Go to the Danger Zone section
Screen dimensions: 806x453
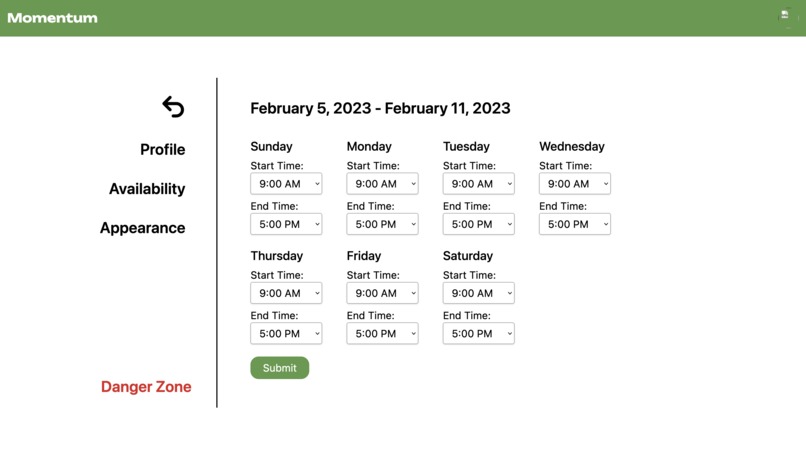[x=146, y=387]
